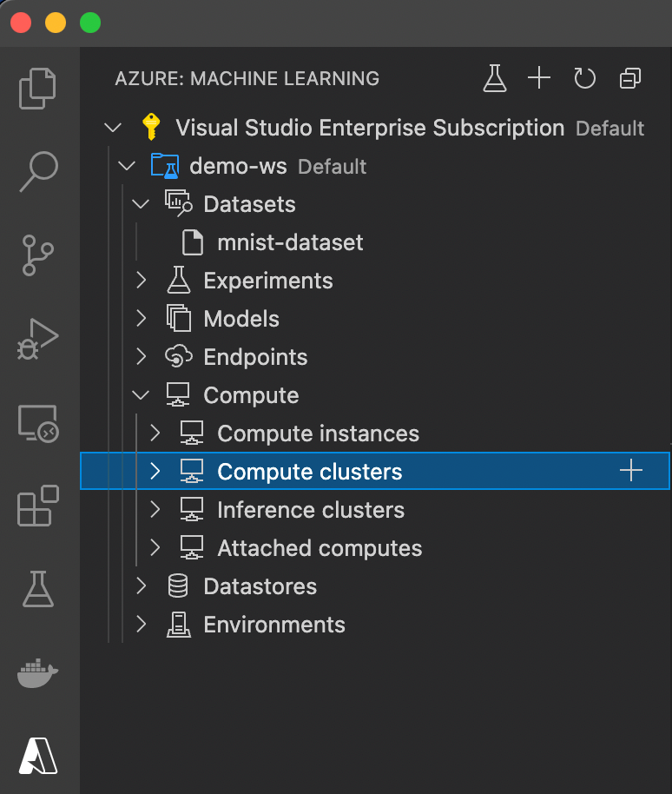Collapse the Visual Studio Enterprise Subscription node
The width and height of the screenshot is (672, 794).
[x=112, y=128]
